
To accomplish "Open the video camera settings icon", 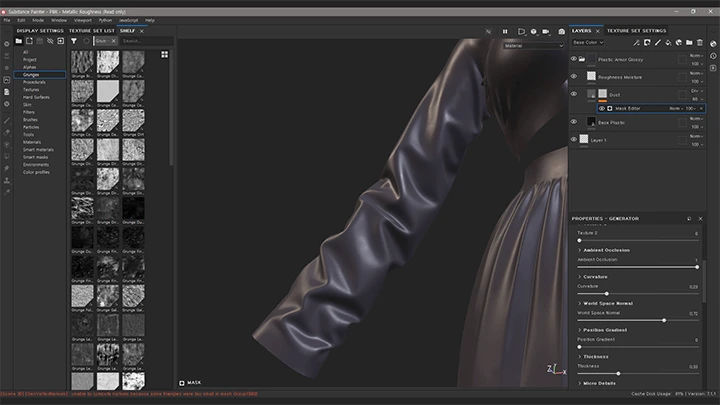I will coord(546,31).
